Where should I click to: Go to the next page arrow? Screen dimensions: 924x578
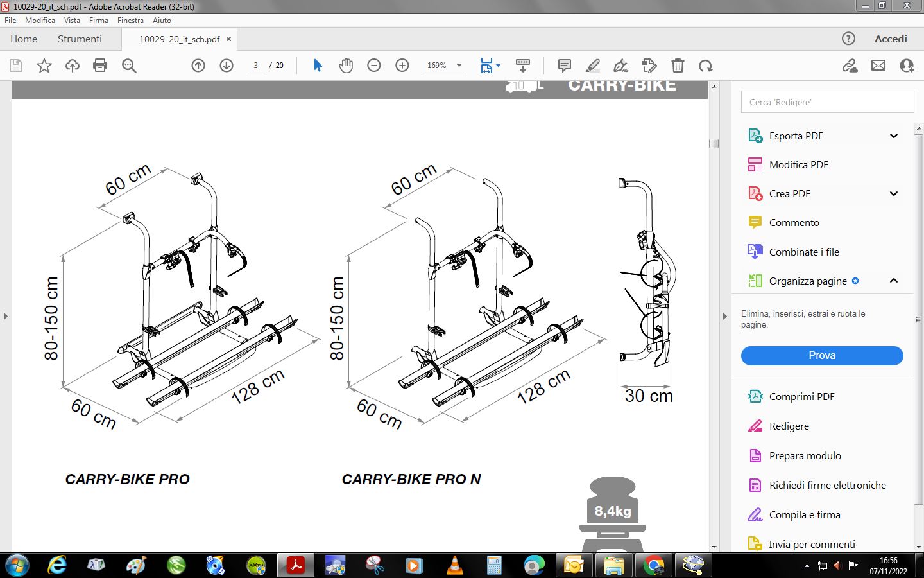227,66
